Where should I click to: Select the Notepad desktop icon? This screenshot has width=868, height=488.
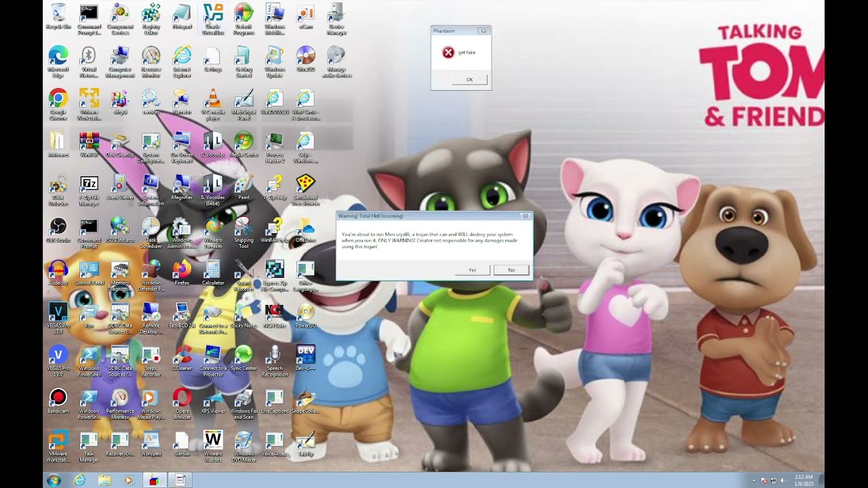coord(182,16)
